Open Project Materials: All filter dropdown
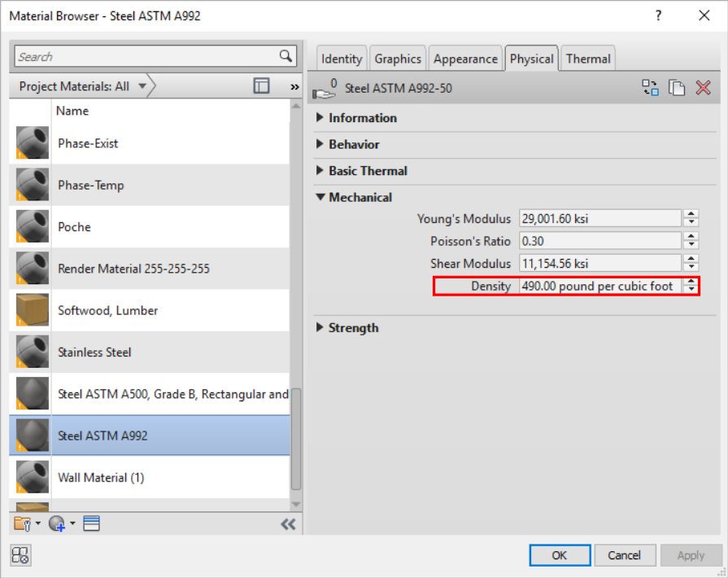Viewport: 728px width, 578px height. 82,86
